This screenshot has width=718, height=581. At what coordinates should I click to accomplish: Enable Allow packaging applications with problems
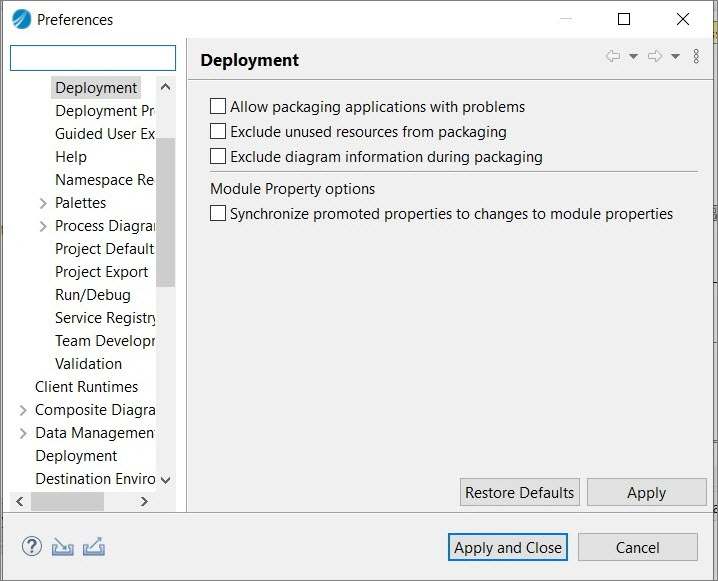218,106
